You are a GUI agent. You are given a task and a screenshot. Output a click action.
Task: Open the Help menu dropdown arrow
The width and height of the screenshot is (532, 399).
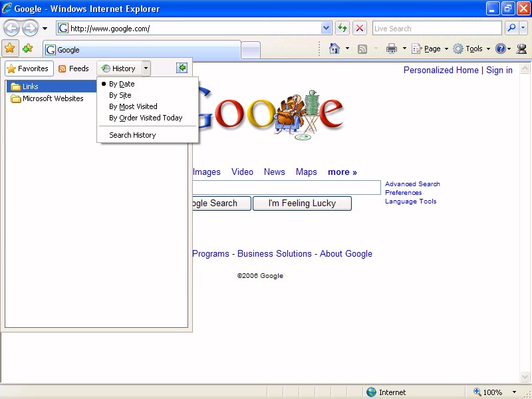coord(509,49)
